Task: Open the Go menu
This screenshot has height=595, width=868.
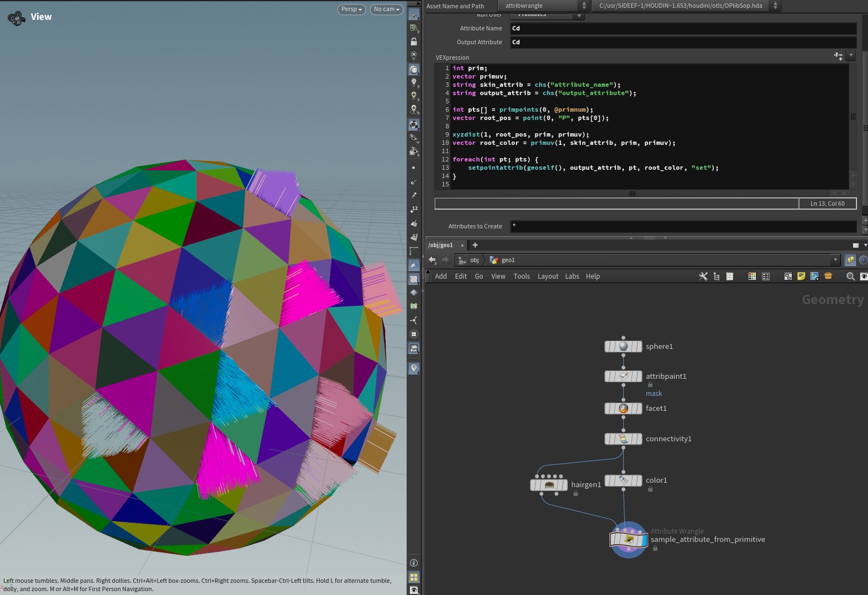Action: [x=479, y=276]
